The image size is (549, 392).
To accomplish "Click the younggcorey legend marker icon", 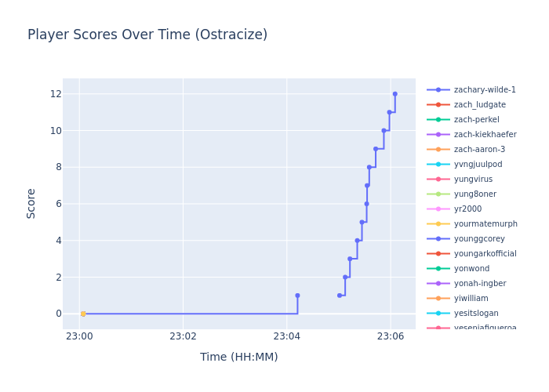I will coord(438,239).
